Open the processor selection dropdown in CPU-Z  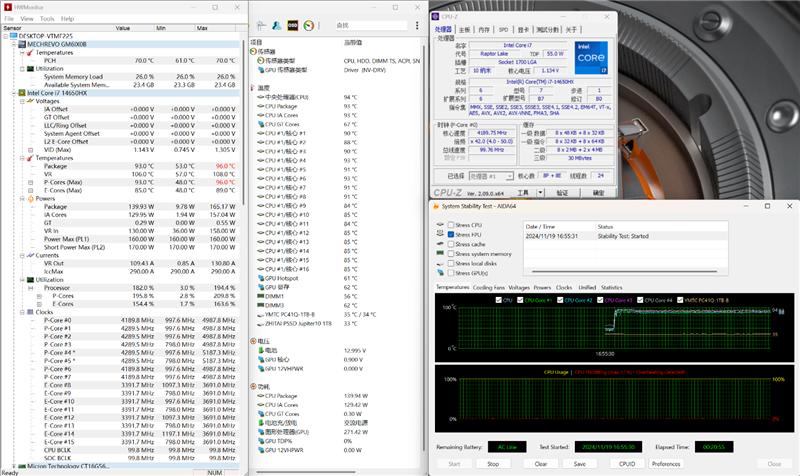click(x=509, y=176)
